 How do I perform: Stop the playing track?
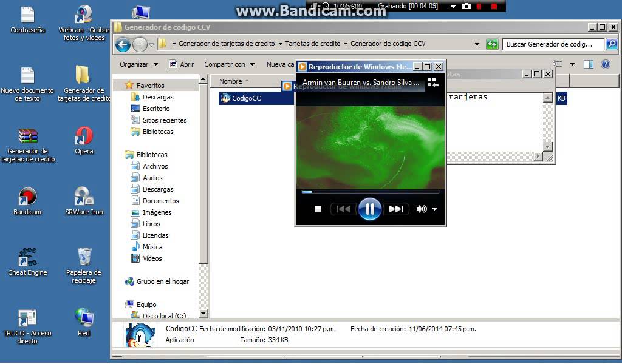[318, 209]
